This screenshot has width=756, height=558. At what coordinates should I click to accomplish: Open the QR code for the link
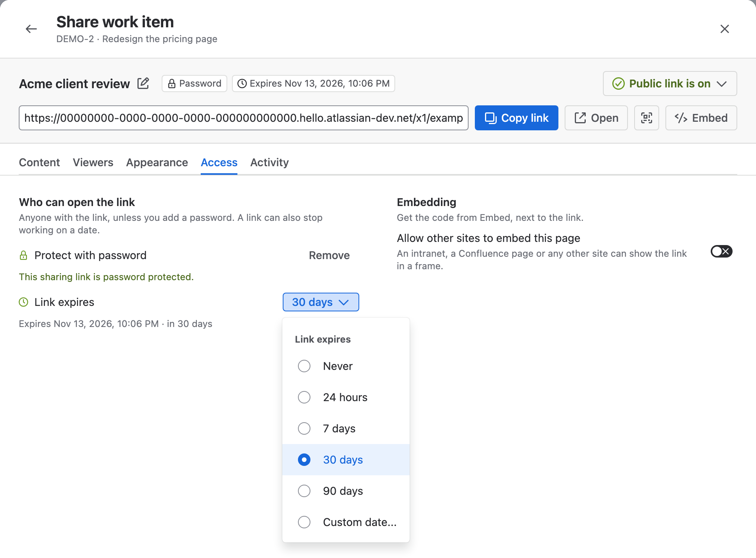647,118
